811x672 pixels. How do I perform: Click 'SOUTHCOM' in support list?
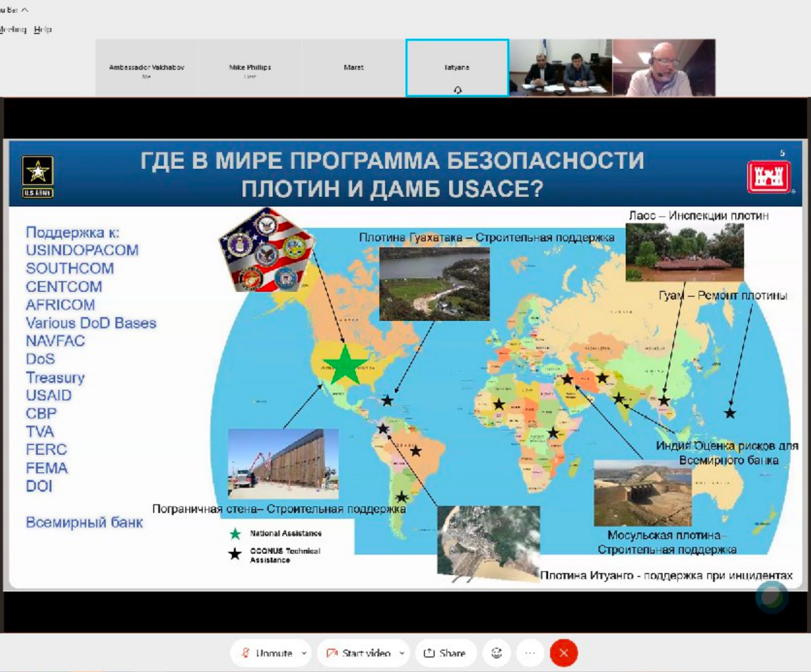pyautogui.click(x=70, y=269)
